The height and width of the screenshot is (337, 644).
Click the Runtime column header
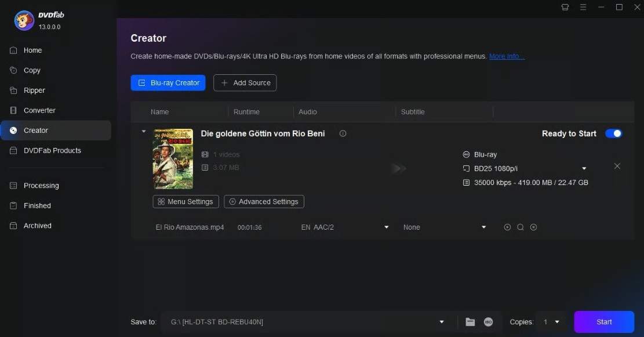(x=246, y=112)
